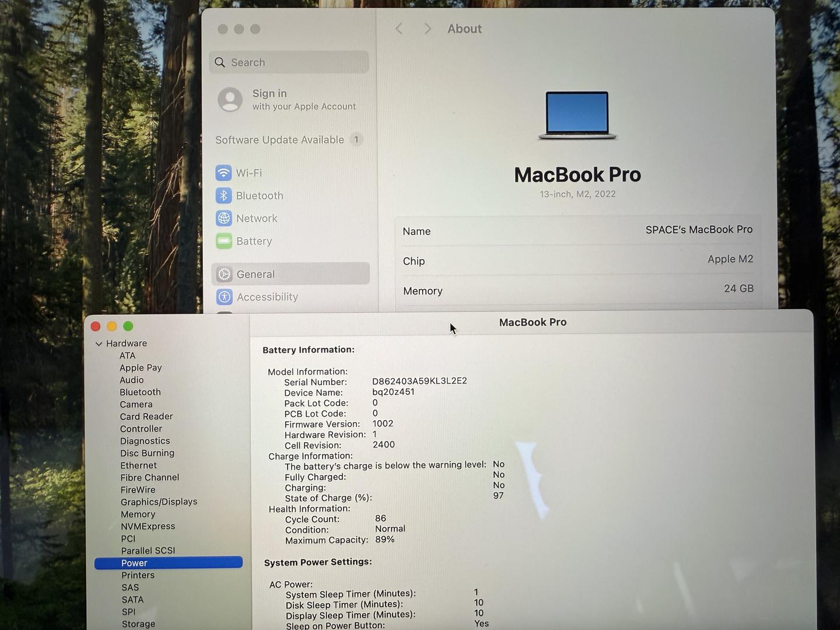Click device name bq20z451
840x630 pixels.
pyautogui.click(x=393, y=392)
